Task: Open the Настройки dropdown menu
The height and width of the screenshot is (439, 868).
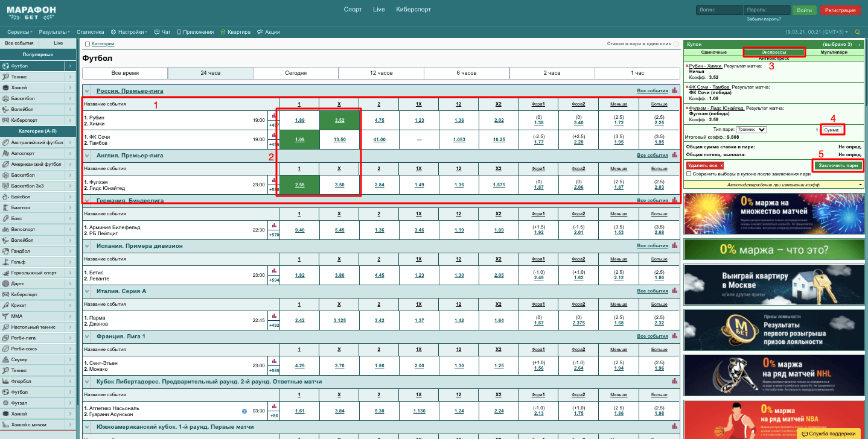Action: pos(129,32)
